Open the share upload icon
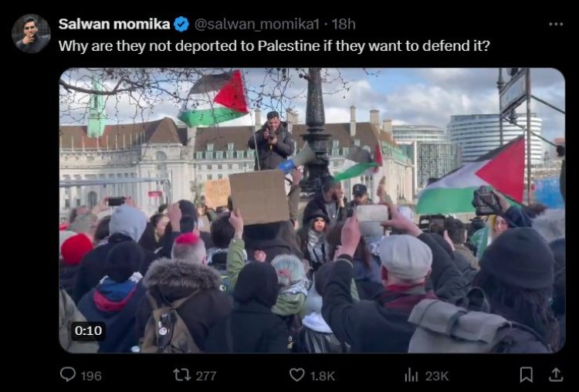The height and width of the screenshot is (392, 579). (x=555, y=375)
